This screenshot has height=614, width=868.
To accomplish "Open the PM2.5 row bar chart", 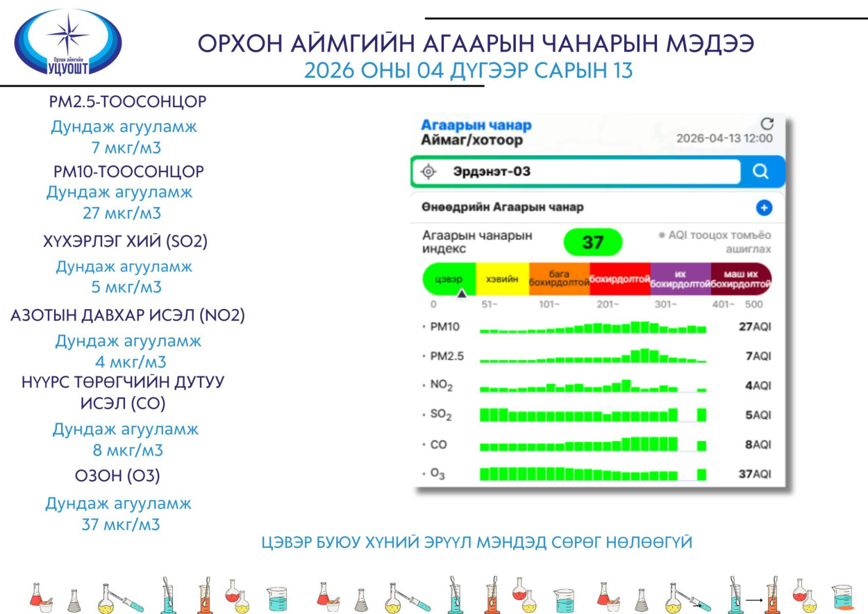I will coord(592,357).
